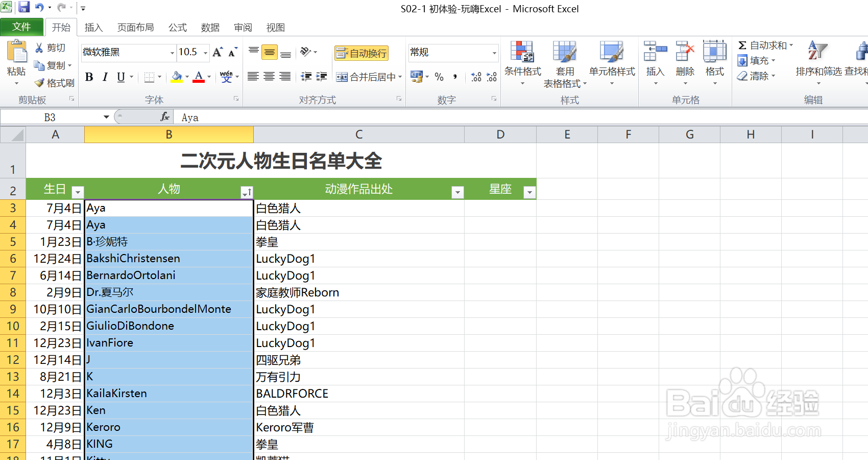The height and width of the screenshot is (460, 868).
Task: Switch to the 公式 tab
Action: (178, 28)
